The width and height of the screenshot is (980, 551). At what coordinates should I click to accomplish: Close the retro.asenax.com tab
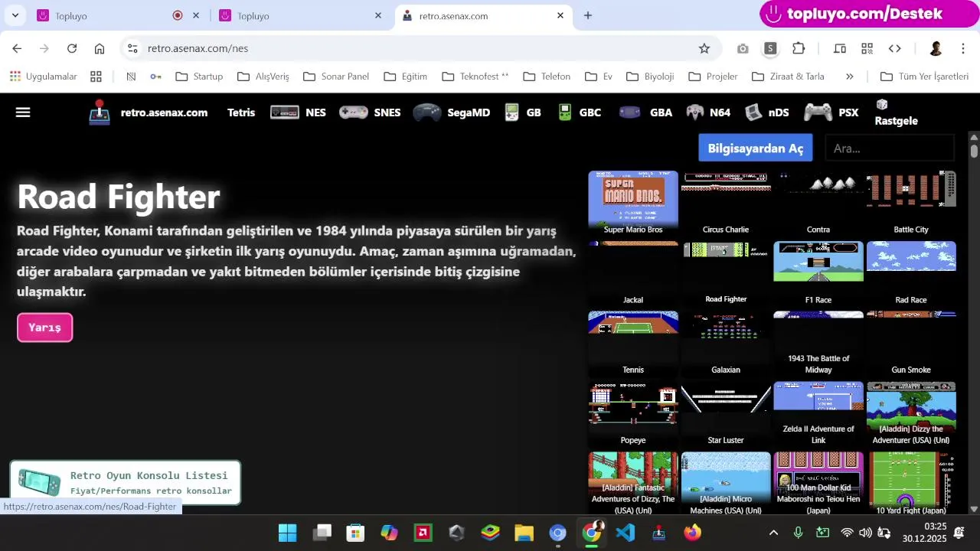pos(560,15)
